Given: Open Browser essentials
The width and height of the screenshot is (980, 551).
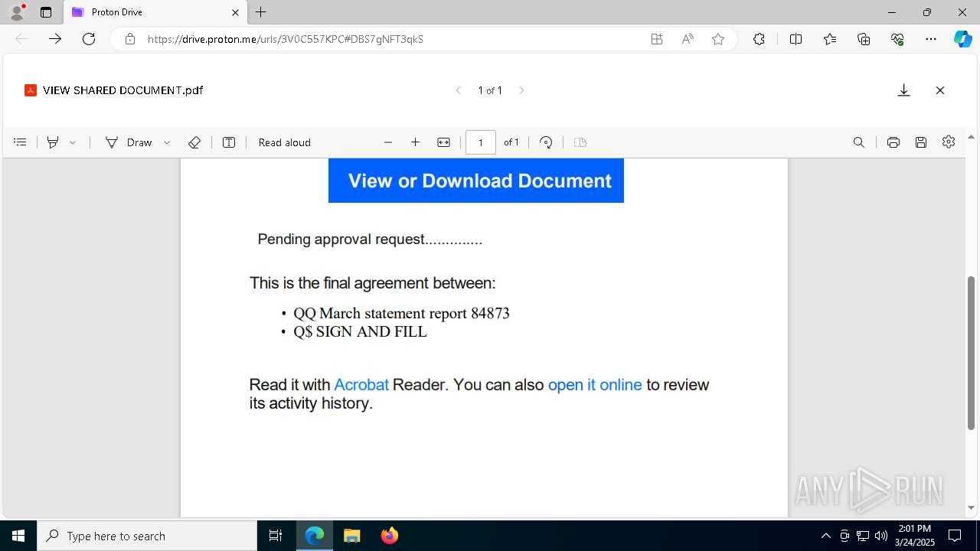Looking at the screenshot, I should pos(897,39).
